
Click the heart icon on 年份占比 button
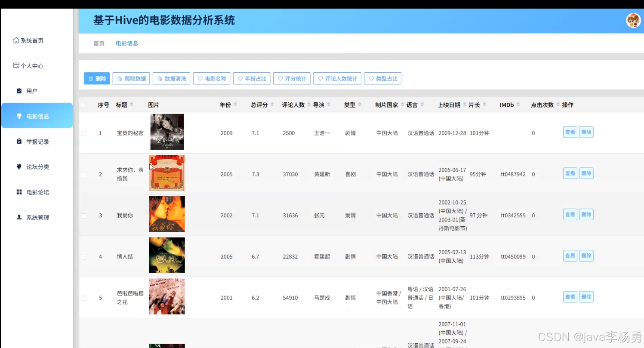[x=240, y=79]
